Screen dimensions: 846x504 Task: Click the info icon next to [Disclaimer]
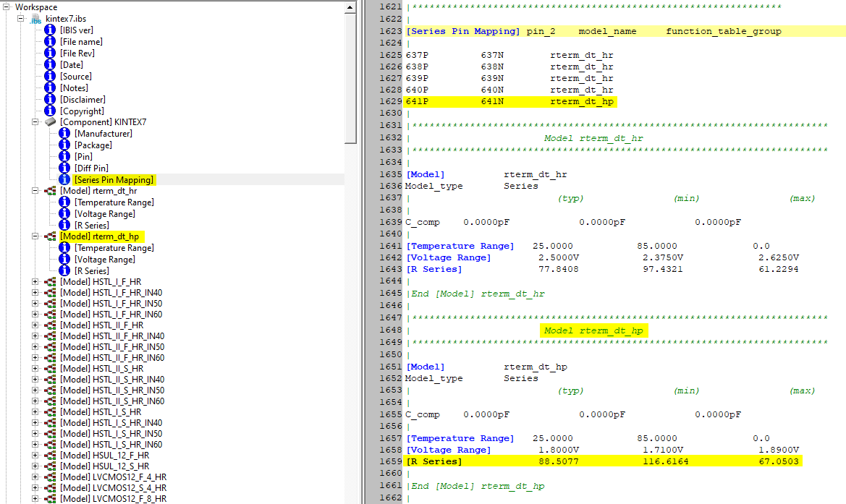tap(49, 99)
